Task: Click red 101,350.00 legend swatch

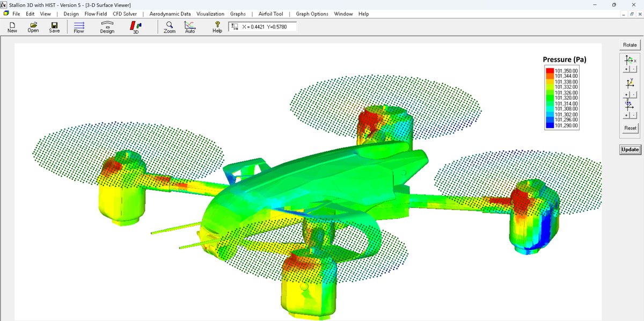Action: tap(550, 71)
